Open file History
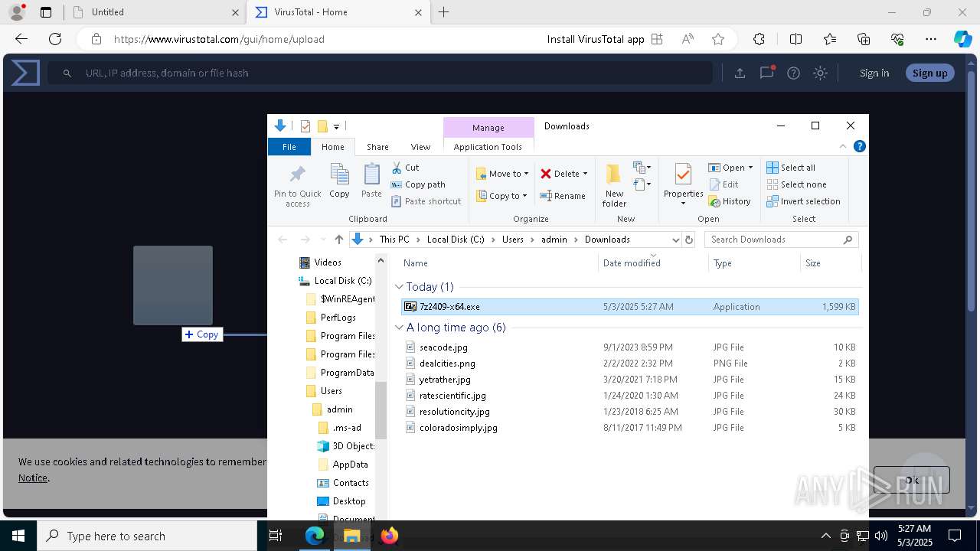 [x=730, y=201]
